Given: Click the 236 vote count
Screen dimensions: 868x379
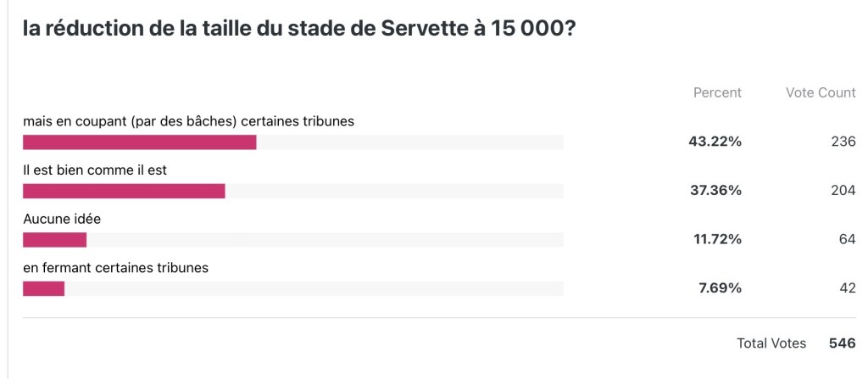Looking at the screenshot, I should (x=843, y=142).
